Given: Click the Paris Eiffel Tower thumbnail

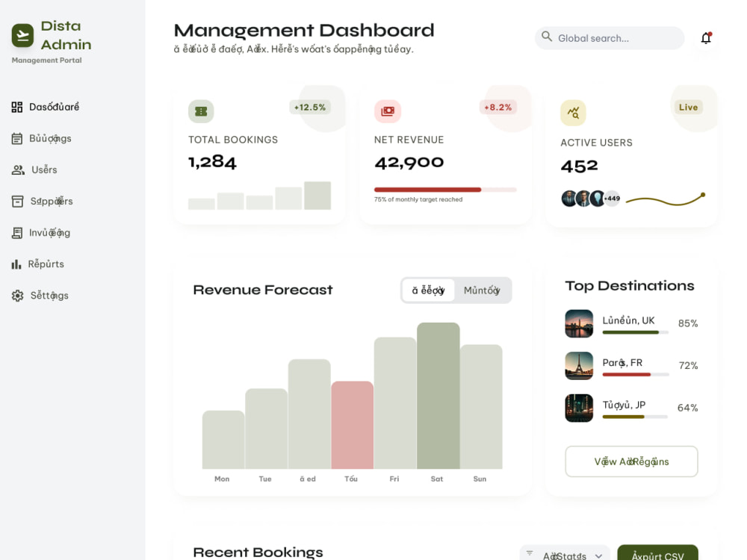Looking at the screenshot, I should [579, 366].
